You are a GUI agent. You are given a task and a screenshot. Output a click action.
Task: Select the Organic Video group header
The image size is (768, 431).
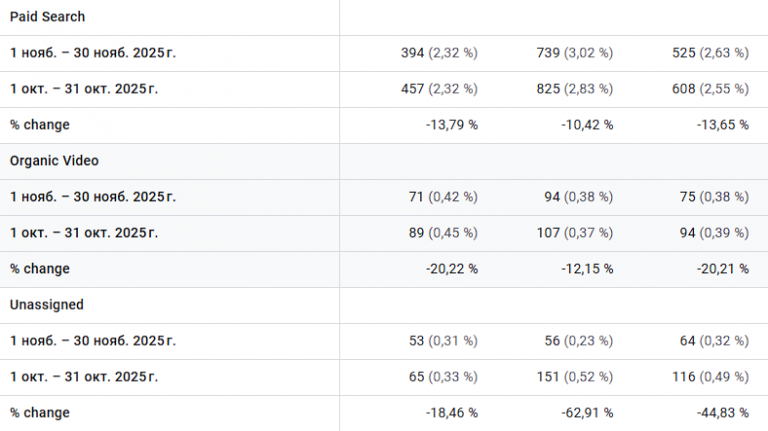click(x=54, y=161)
